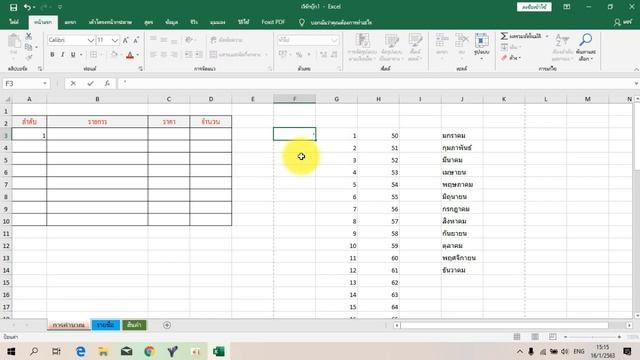Switch to Normal view in the status bar
The width and height of the screenshot is (640, 360).
click(517, 337)
